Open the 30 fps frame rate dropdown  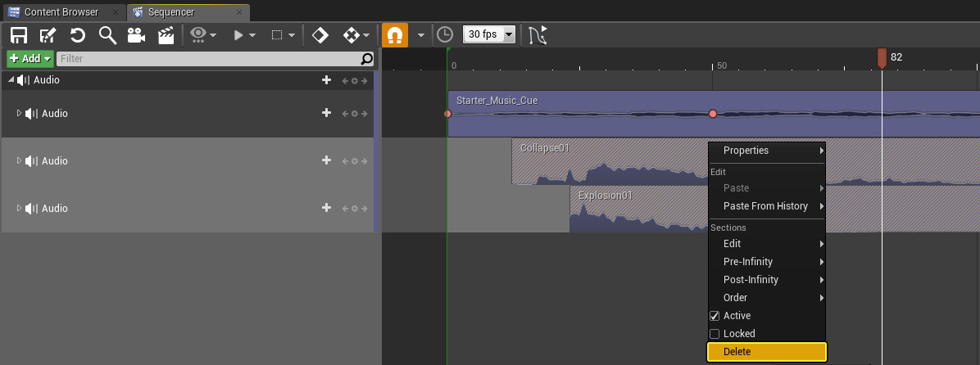coord(488,34)
